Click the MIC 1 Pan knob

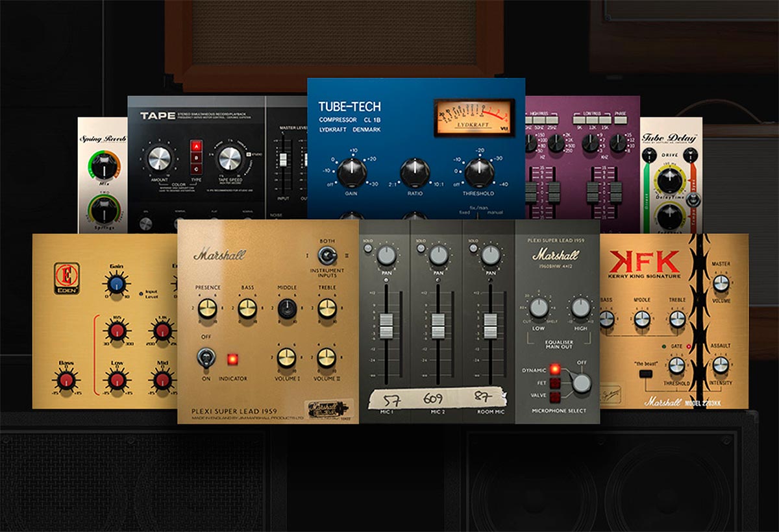386,256
